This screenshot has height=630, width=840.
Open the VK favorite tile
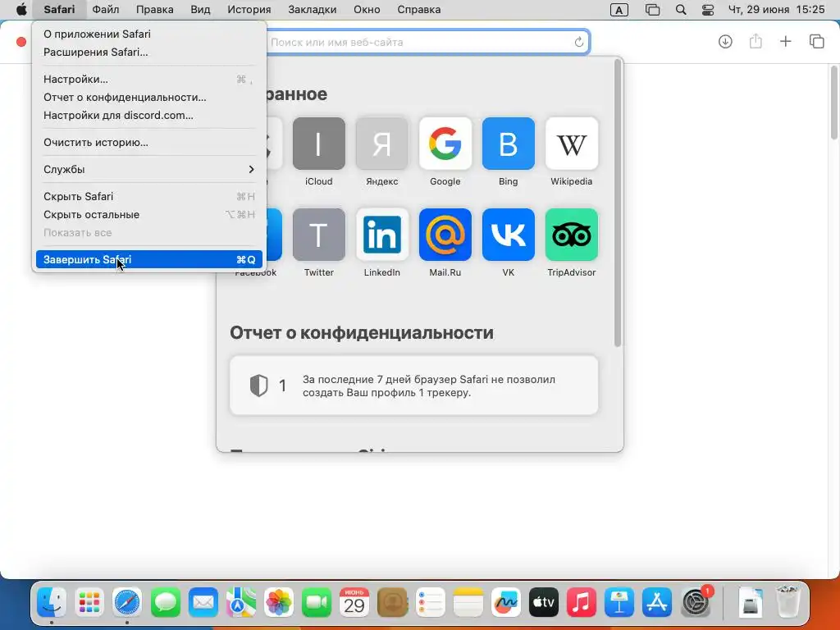pyautogui.click(x=509, y=235)
